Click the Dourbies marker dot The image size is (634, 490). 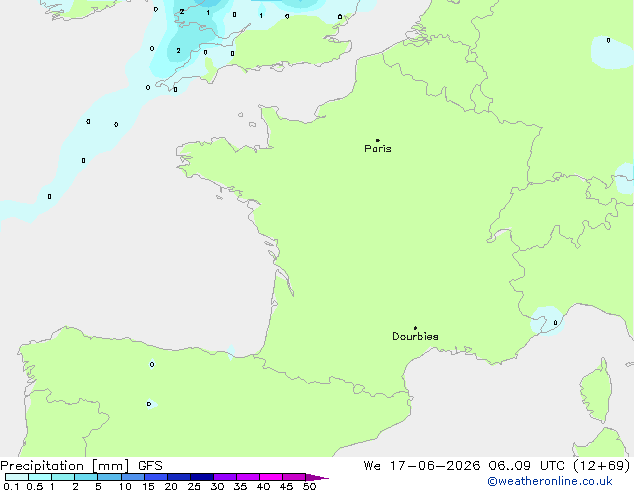[x=415, y=328]
